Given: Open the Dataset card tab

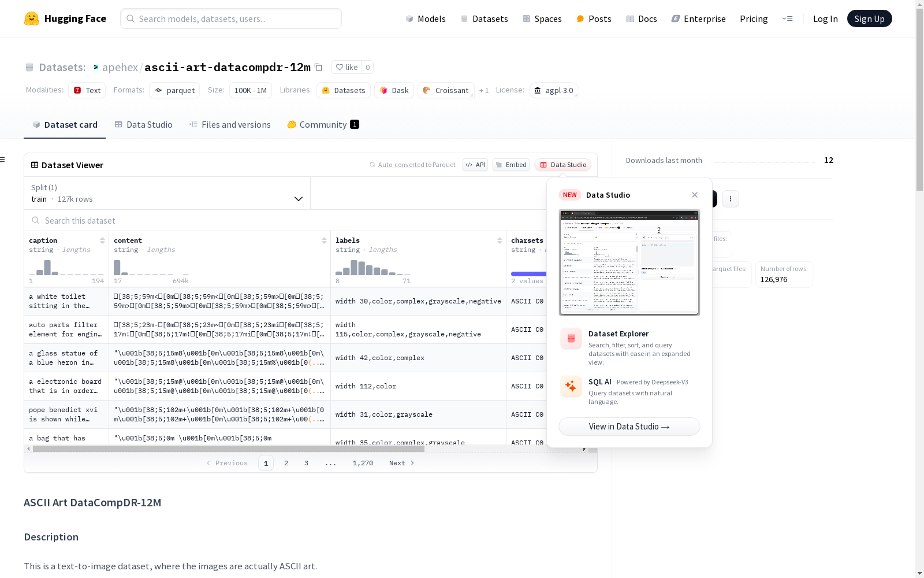Looking at the screenshot, I should [x=65, y=124].
